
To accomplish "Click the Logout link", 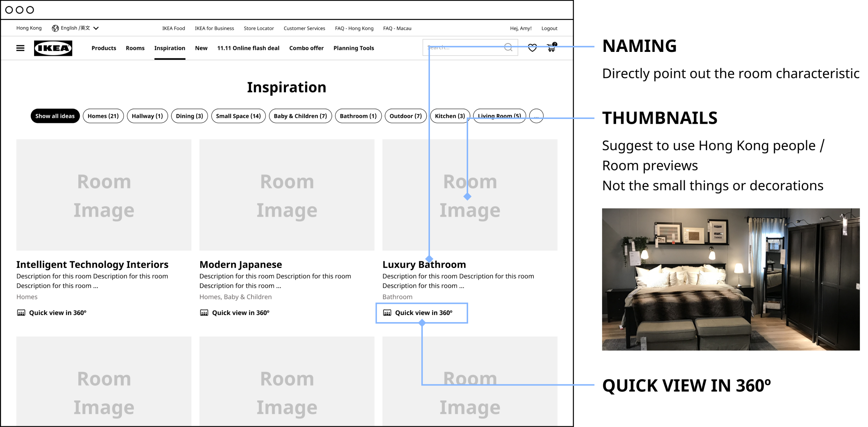I will (x=549, y=29).
